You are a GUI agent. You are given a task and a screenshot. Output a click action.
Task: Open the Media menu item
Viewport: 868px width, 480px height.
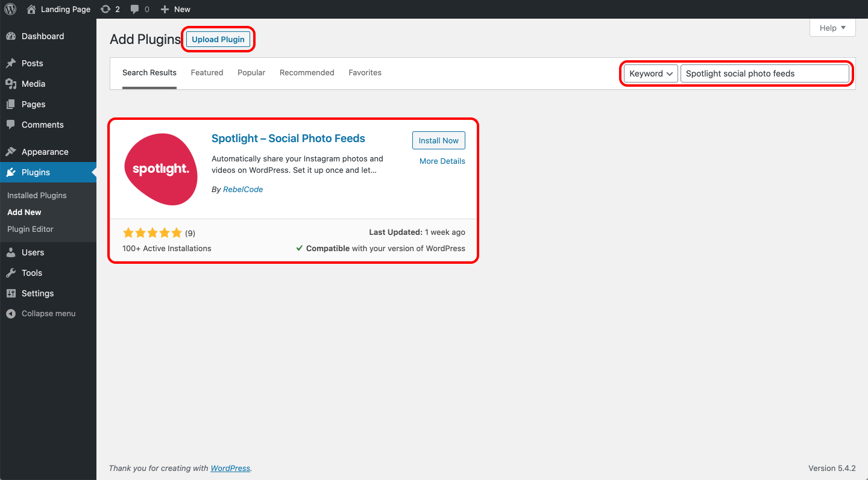48,84
